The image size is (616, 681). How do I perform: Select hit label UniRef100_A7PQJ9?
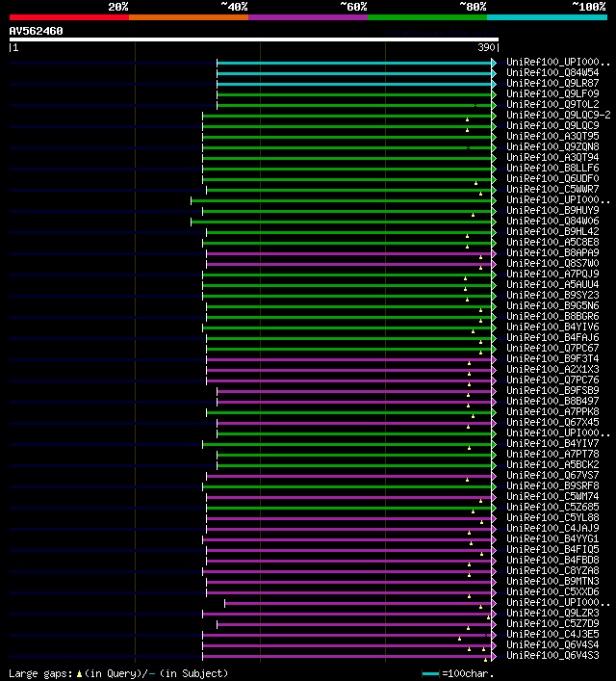[552, 275]
